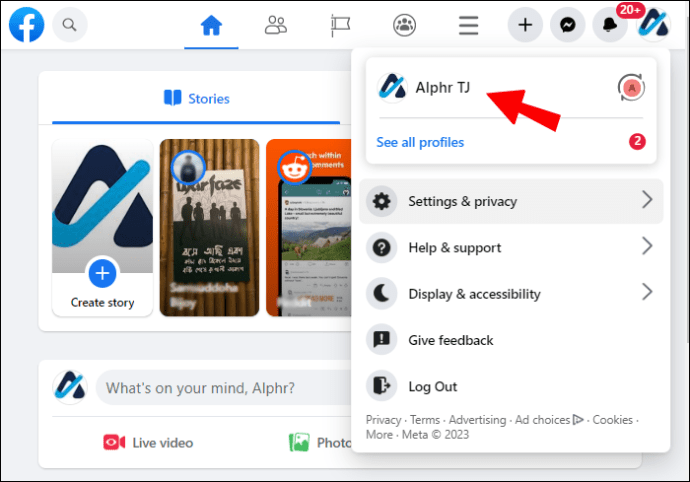Open the Friends tab icon
This screenshot has width=690, height=482.
[275, 25]
